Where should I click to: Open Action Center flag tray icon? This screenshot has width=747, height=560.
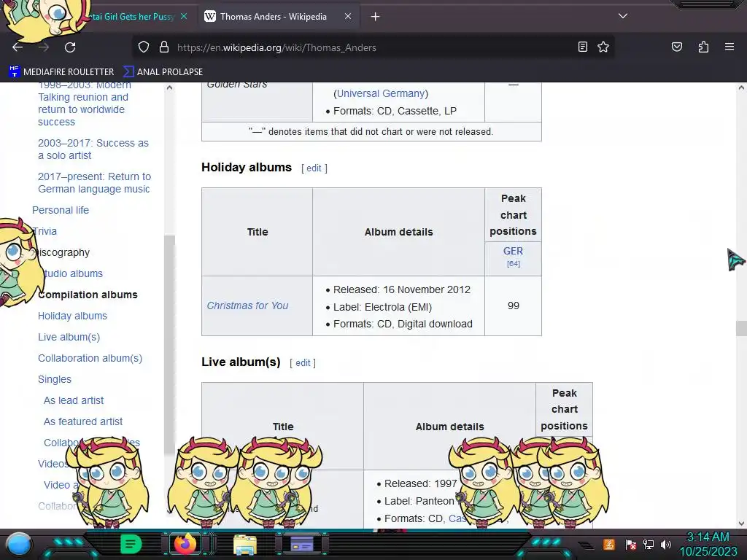[631, 544]
